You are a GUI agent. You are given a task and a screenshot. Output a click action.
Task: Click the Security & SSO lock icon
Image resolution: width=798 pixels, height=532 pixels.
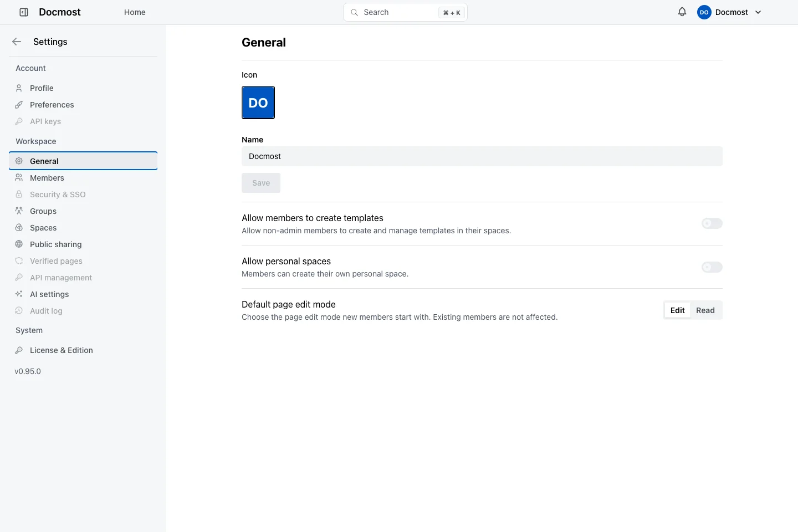click(x=19, y=195)
